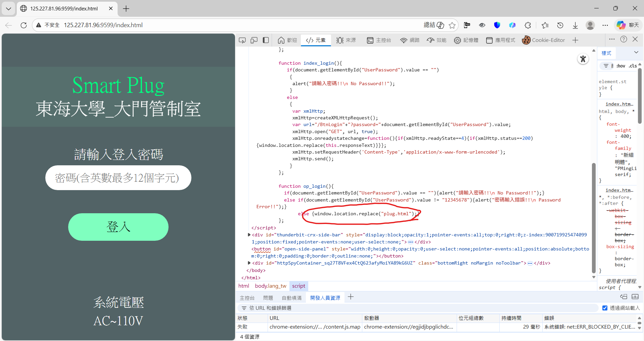
Task: Open browser settings ellipsis menu
Action: point(605,25)
